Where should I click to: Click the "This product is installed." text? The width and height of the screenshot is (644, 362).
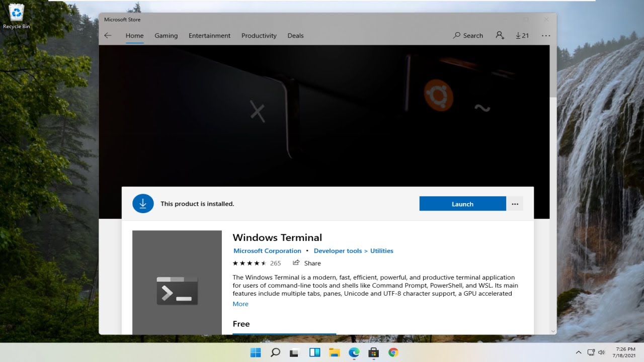pyautogui.click(x=197, y=204)
